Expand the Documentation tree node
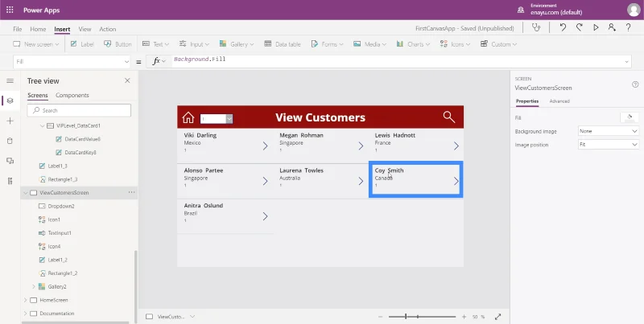Image resolution: width=644 pixels, height=324 pixels. tap(26, 314)
